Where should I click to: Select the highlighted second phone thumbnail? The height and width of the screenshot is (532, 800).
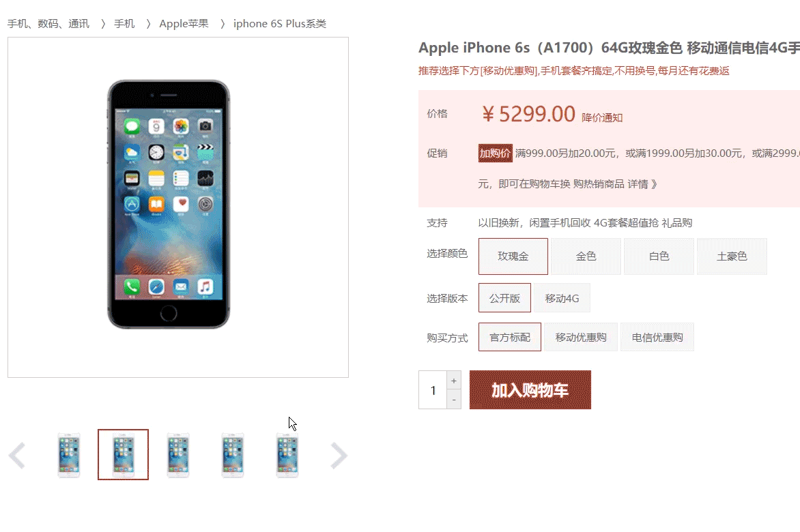[x=124, y=454]
